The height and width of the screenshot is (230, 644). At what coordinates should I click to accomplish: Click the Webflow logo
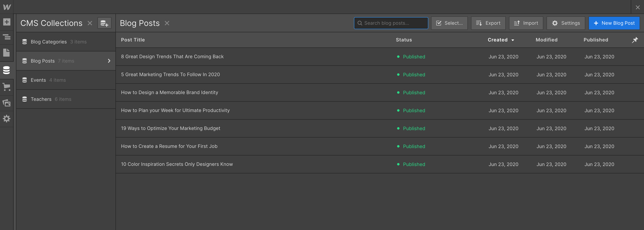(7, 7)
